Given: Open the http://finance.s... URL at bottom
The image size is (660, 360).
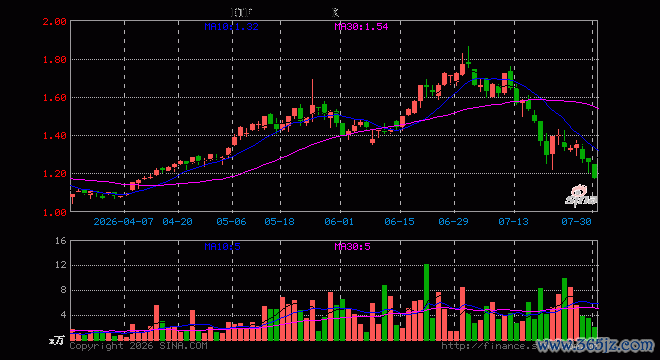Looking at the screenshot, I should coord(488,346).
